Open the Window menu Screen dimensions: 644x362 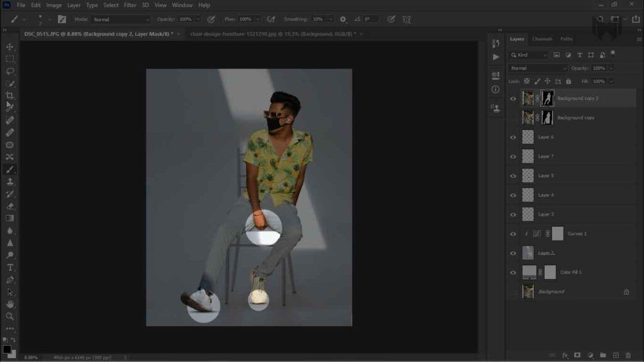[x=182, y=5]
